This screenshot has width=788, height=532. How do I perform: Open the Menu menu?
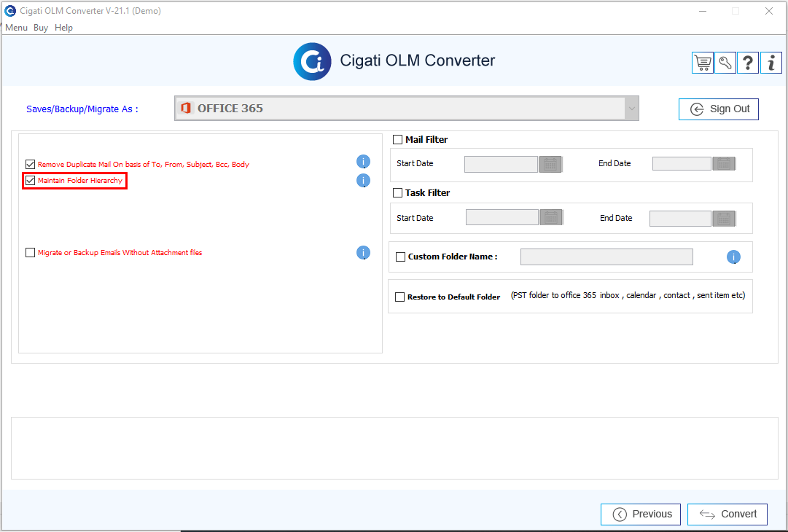click(x=16, y=28)
